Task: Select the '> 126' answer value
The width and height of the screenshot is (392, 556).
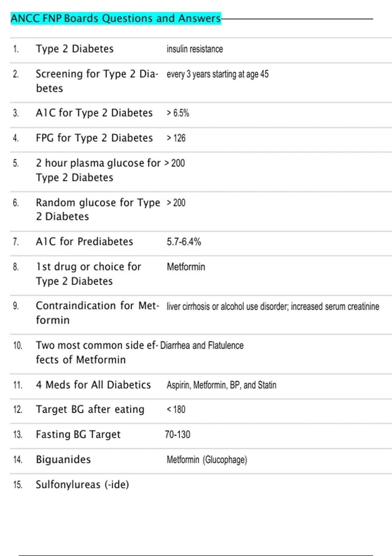Action: coord(176,138)
